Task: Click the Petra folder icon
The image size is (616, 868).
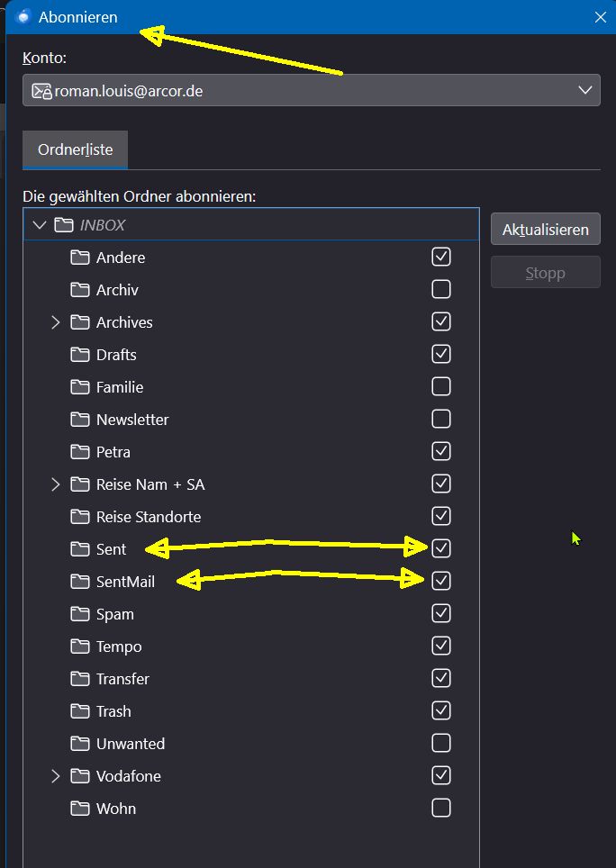Action: [x=80, y=452]
